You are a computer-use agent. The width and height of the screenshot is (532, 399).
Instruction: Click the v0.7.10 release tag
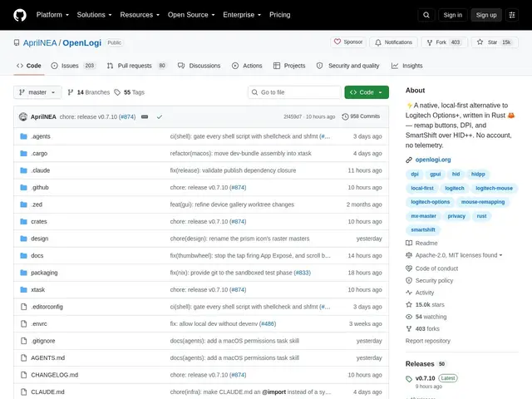coord(425,378)
